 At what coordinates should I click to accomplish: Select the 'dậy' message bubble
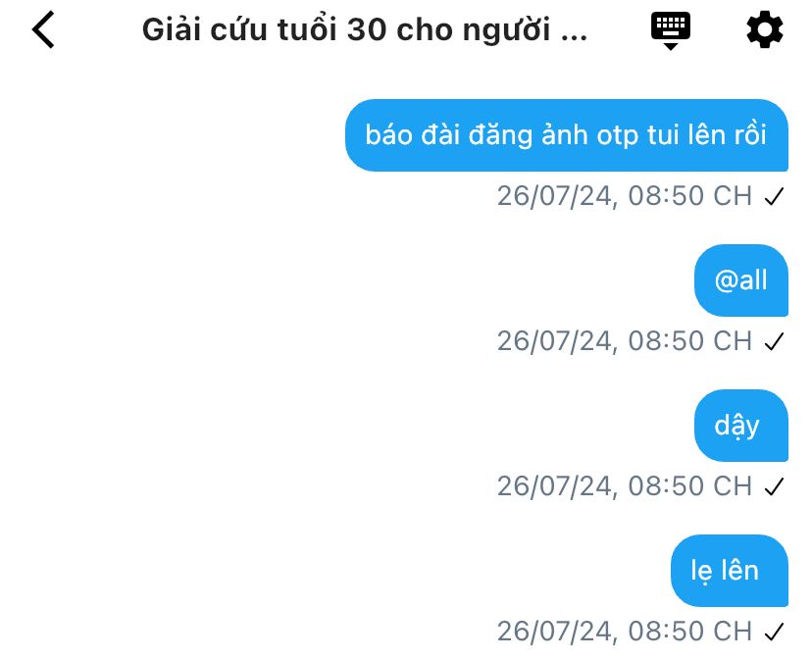pos(741,426)
